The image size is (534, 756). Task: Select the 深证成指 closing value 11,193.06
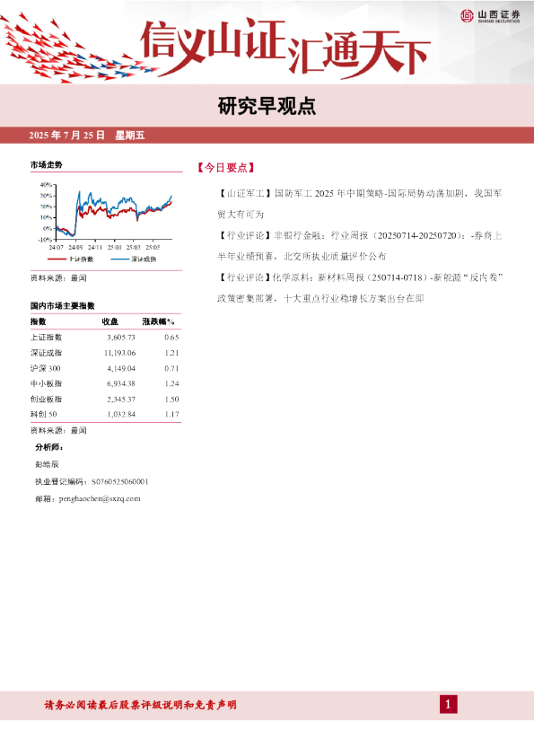[119, 353]
